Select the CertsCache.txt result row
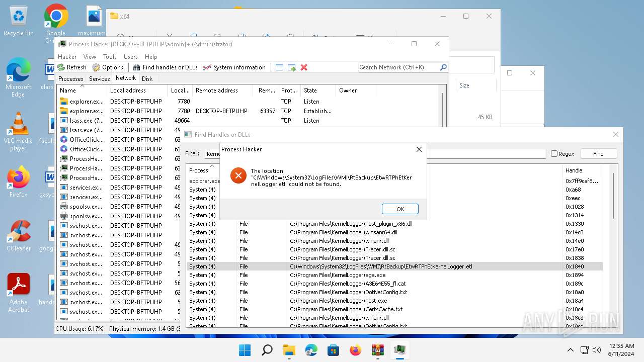This screenshot has width=644, height=362. click(394, 309)
